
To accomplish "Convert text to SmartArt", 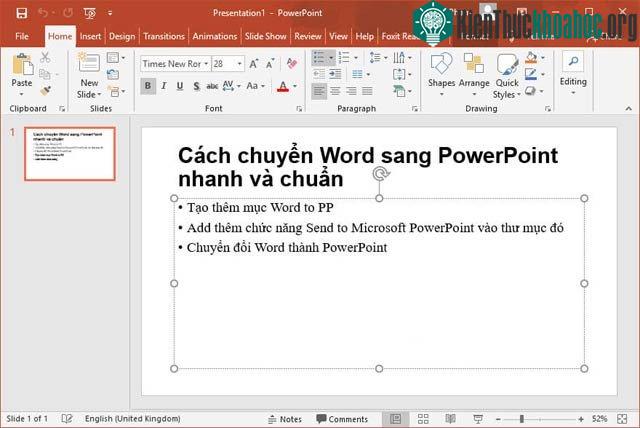I will tap(402, 91).
